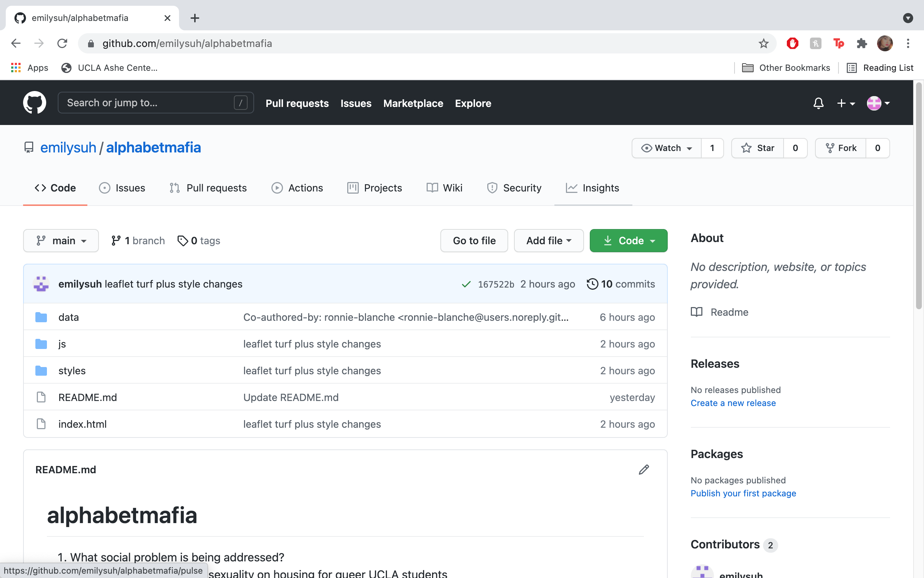
Task: Switch to Projects tab
Action: [375, 188]
